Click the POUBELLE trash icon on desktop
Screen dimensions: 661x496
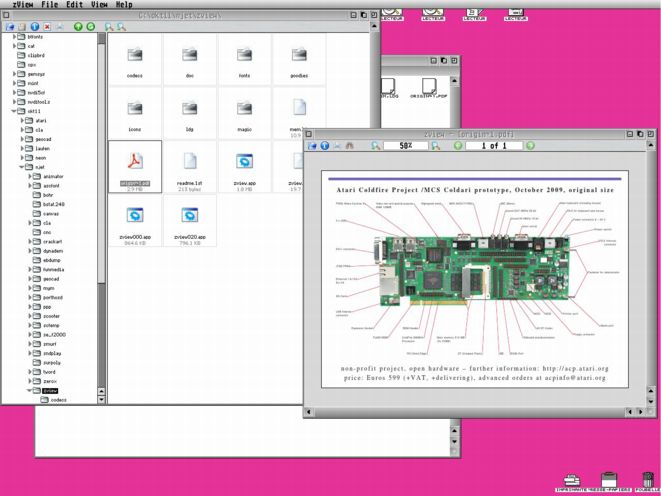coord(648,483)
